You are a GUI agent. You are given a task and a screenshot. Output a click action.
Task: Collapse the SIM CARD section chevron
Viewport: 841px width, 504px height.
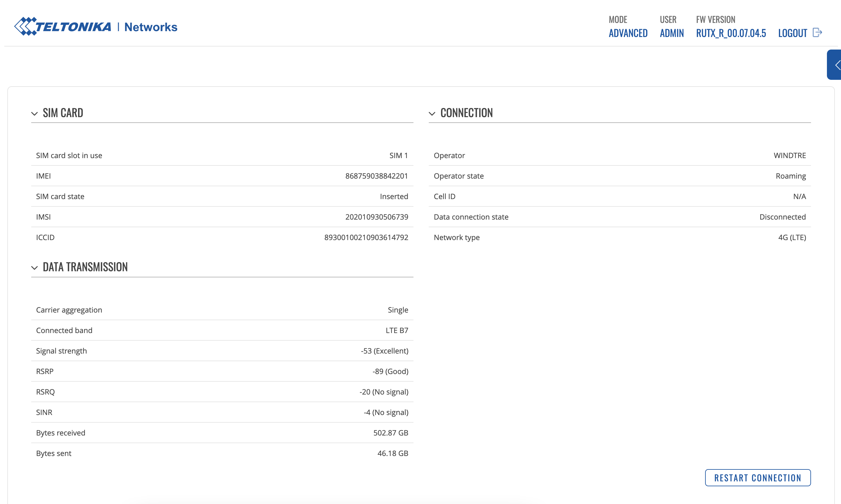(34, 113)
